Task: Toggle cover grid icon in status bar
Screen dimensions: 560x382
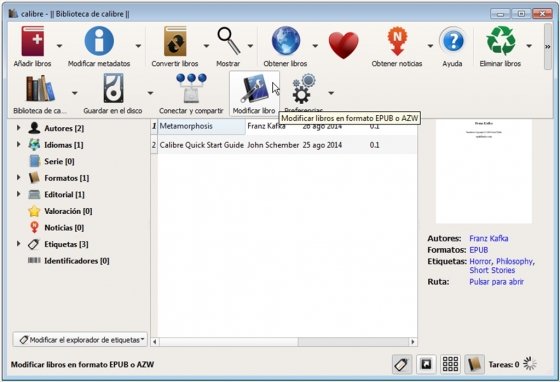Action: click(x=450, y=365)
